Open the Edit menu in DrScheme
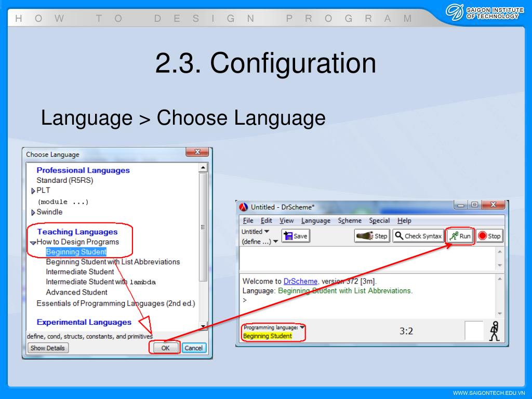Image resolution: width=532 pixels, height=399 pixels. (x=266, y=220)
